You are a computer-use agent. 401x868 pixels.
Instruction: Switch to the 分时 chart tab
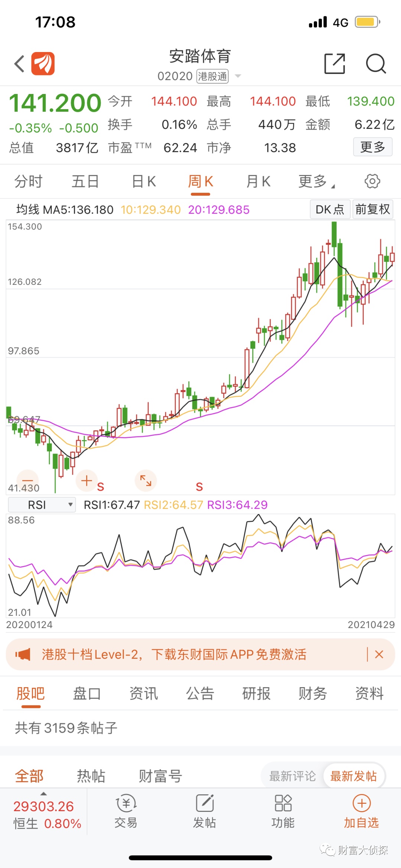tap(29, 182)
